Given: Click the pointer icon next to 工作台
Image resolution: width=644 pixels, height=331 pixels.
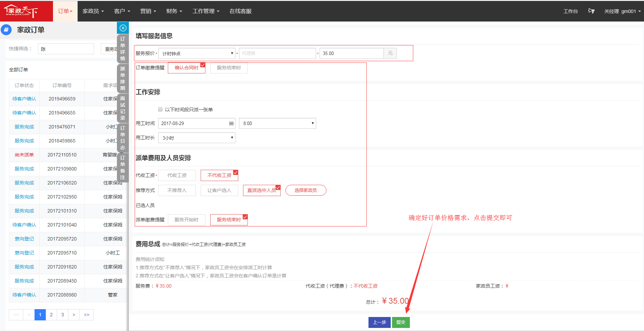Looking at the screenshot, I should pos(591,11).
